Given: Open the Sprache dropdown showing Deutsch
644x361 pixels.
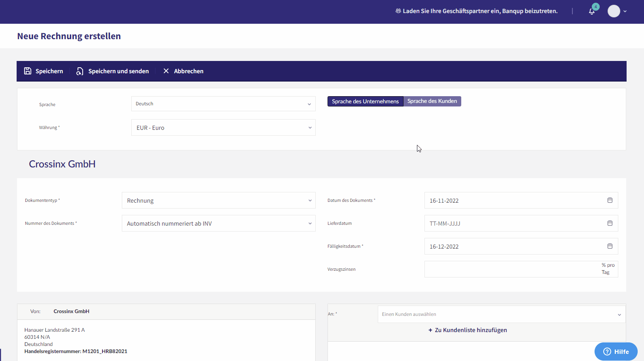Looking at the screenshot, I should coord(224,104).
